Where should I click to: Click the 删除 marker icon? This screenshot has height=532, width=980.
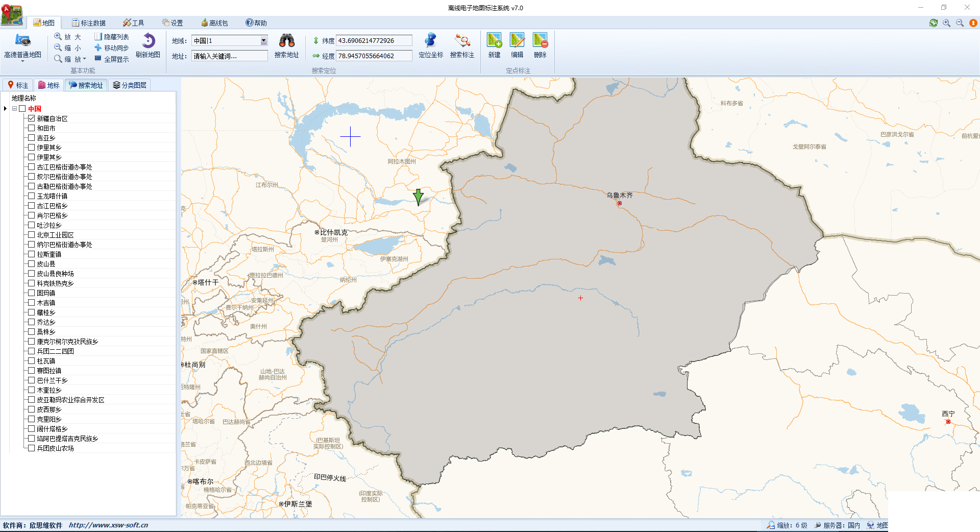[540, 40]
